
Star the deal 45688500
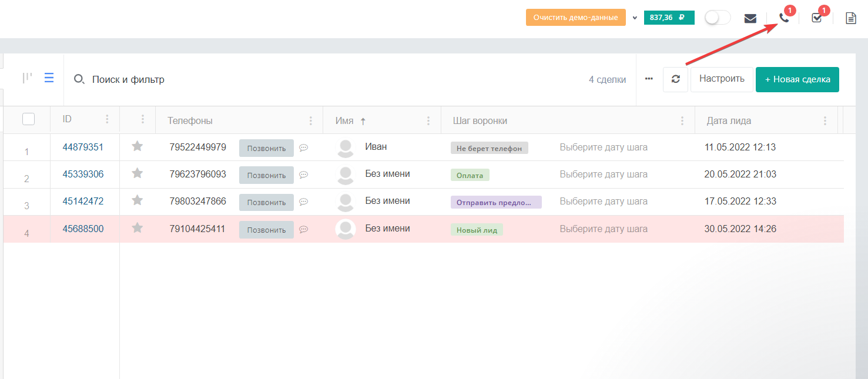[x=137, y=228]
